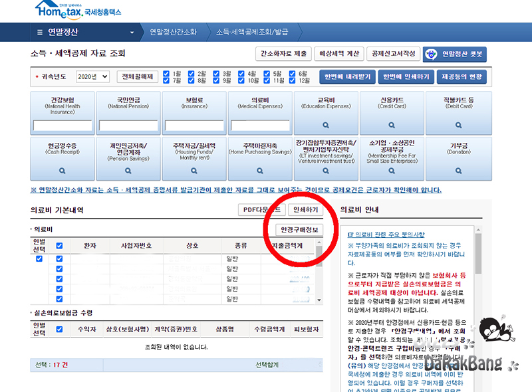Search the 개인연금저축/연금계좌 magnifier

tap(128, 171)
